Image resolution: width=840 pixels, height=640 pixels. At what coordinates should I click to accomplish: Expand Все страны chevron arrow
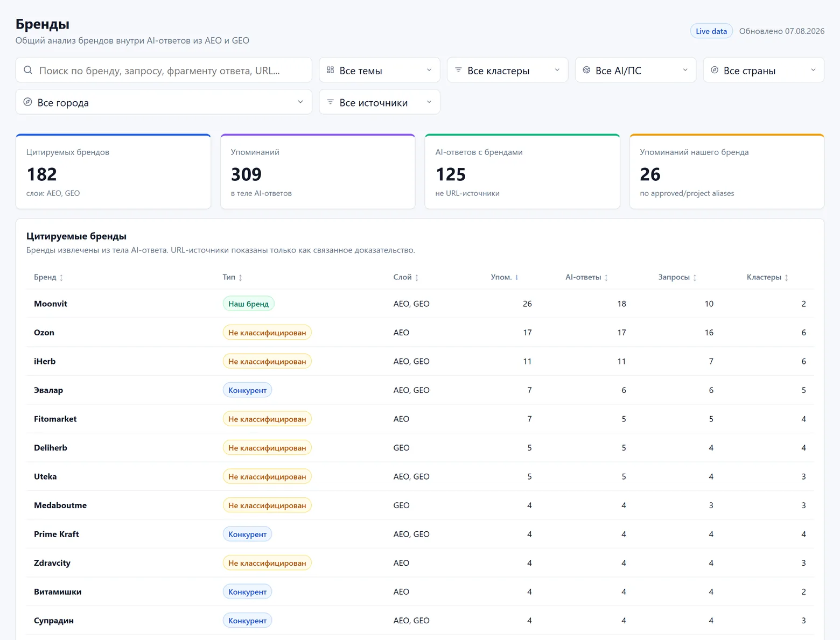point(813,70)
